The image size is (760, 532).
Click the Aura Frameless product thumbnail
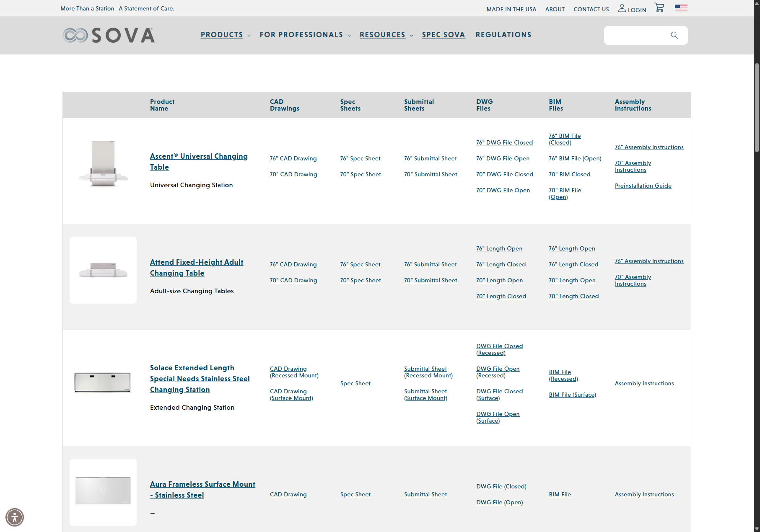click(103, 492)
